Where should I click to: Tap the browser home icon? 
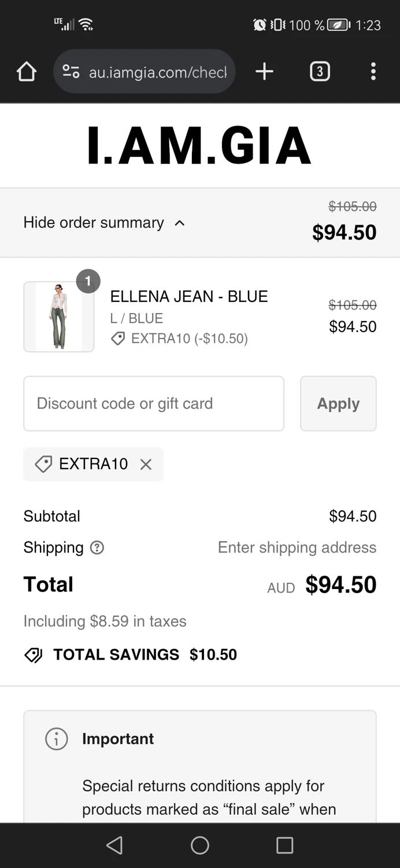point(27,72)
